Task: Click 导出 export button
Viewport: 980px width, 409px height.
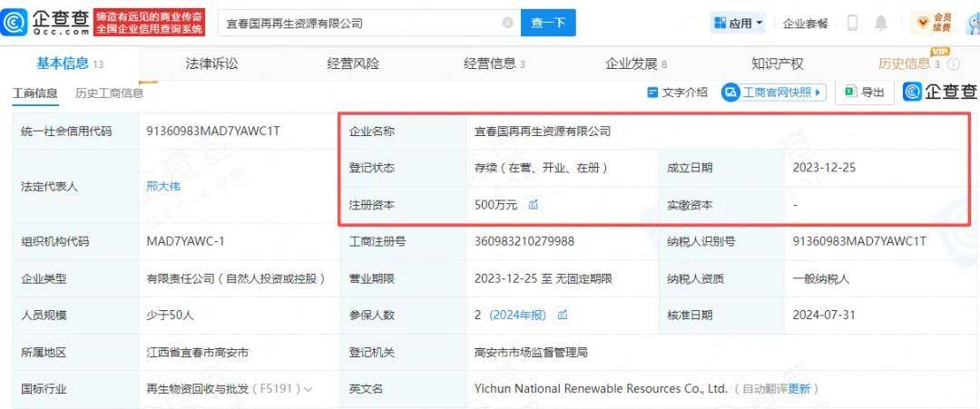Action: (x=865, y=93)
